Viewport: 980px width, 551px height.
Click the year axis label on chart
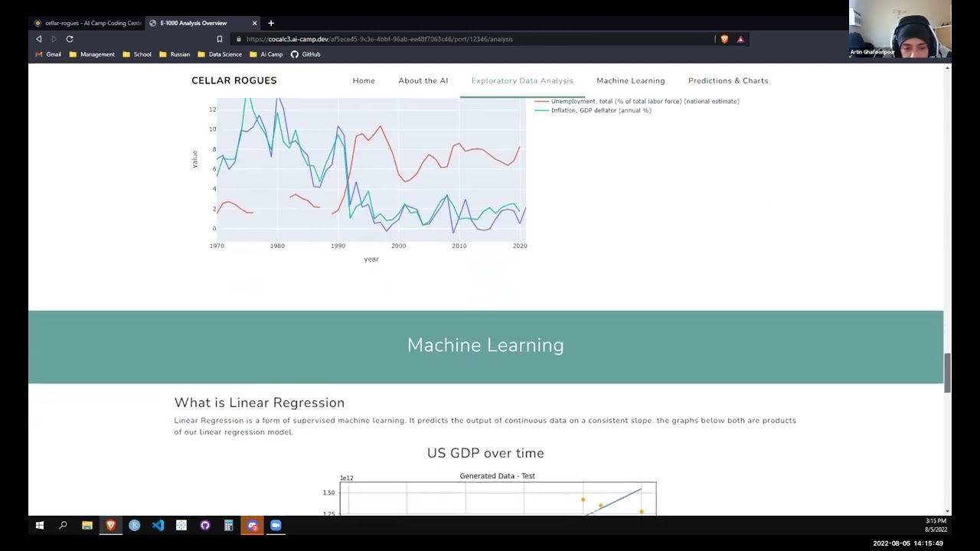[x=371, y=259]
